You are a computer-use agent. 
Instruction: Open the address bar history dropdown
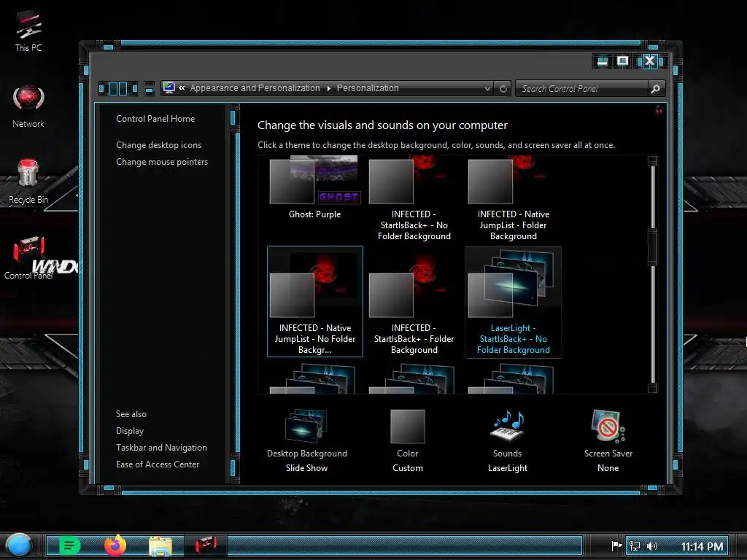(487, 88)
